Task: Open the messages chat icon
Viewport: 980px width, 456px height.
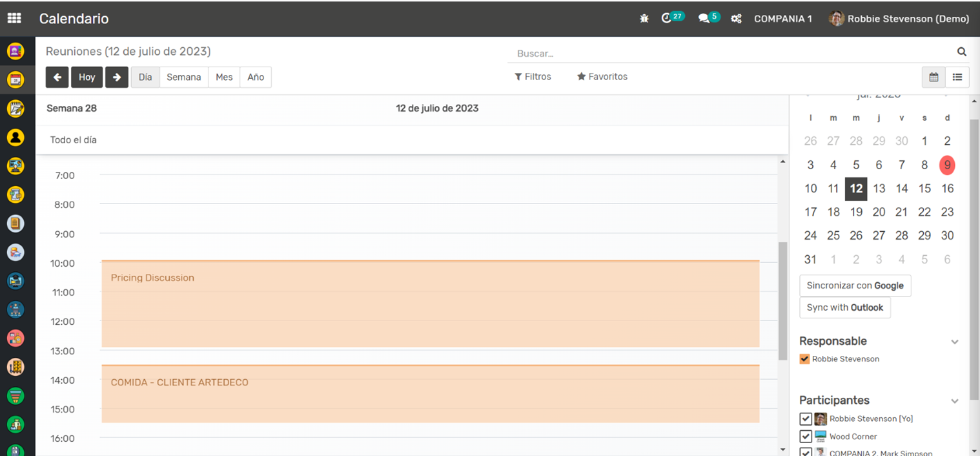Action: click(x=704, y=19)
